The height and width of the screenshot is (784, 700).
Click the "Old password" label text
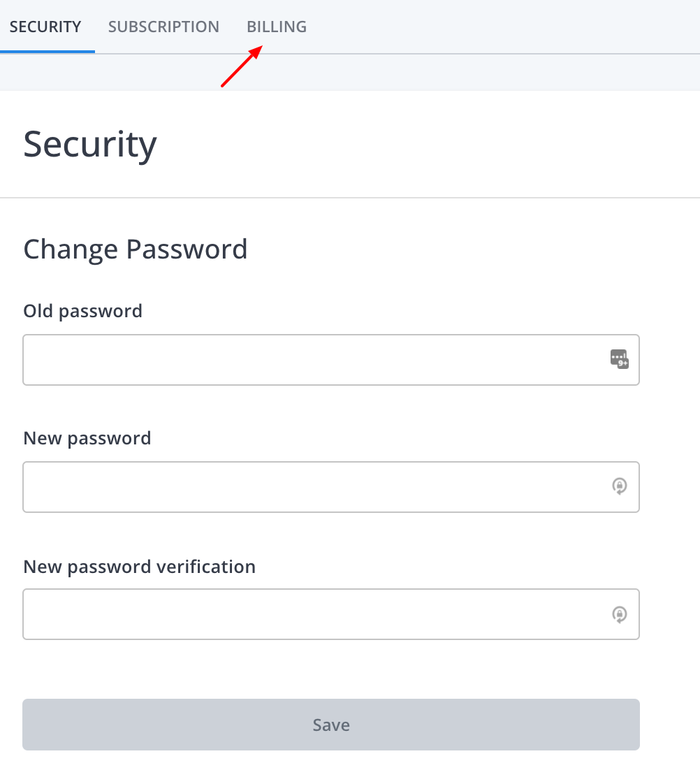tap(83, 311)
